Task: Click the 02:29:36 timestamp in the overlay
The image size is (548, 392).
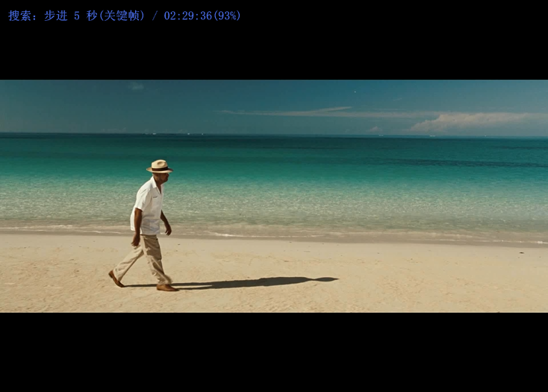Action: coord(187,16)
